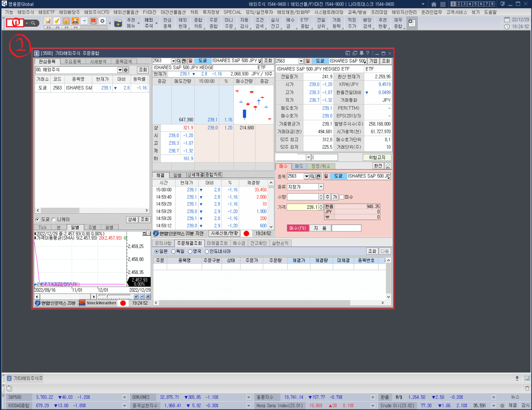Select the 독일 country radio button
The height and width of the screenshot is (410, 532).
pos(173,251)
